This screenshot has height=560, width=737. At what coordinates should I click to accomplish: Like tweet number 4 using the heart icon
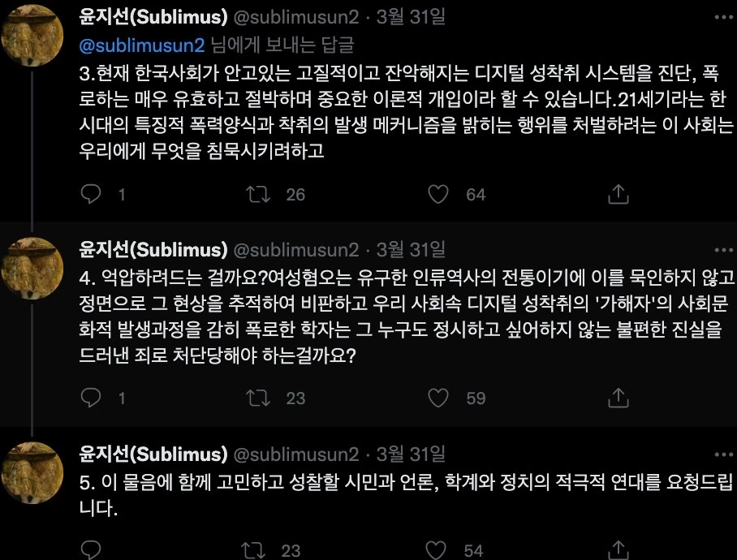pos(438,398)
